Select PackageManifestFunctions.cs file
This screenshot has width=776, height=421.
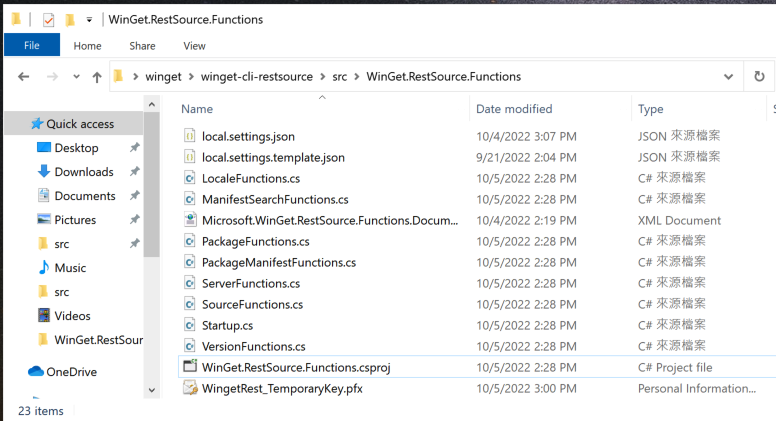[279, 262]
